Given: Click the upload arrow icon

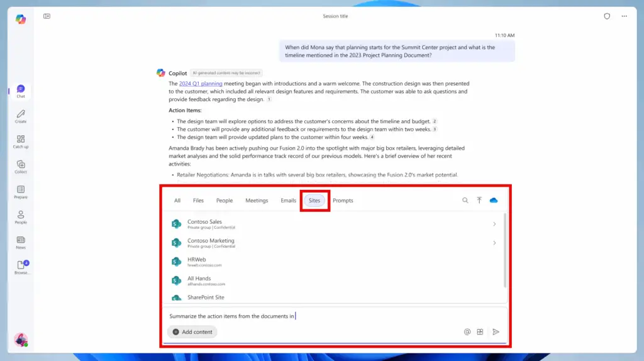Looking at the screenshot, I should 479,201.
